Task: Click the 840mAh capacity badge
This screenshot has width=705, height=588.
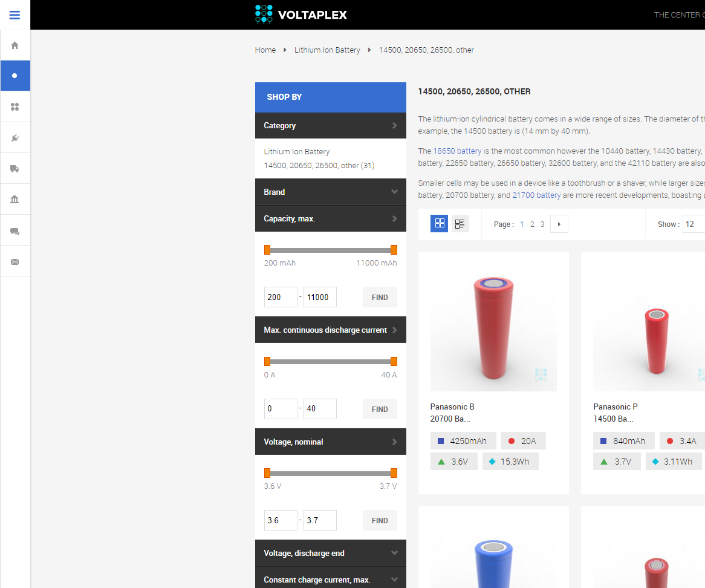Action: tap(624, 441)
